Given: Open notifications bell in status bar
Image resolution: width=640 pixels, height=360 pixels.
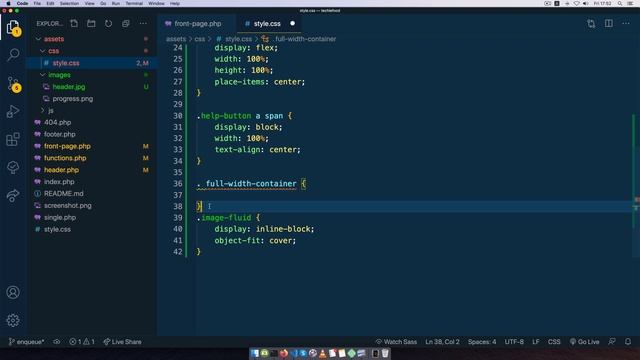Looking at the screenshot, I should coord(628,342).
